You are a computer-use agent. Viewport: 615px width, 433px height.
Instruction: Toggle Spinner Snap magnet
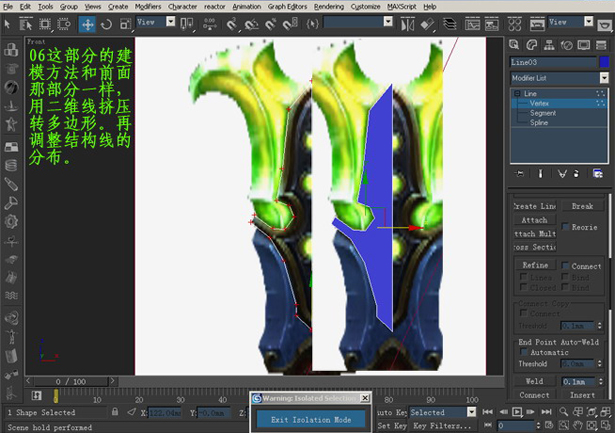click(290, 24)
